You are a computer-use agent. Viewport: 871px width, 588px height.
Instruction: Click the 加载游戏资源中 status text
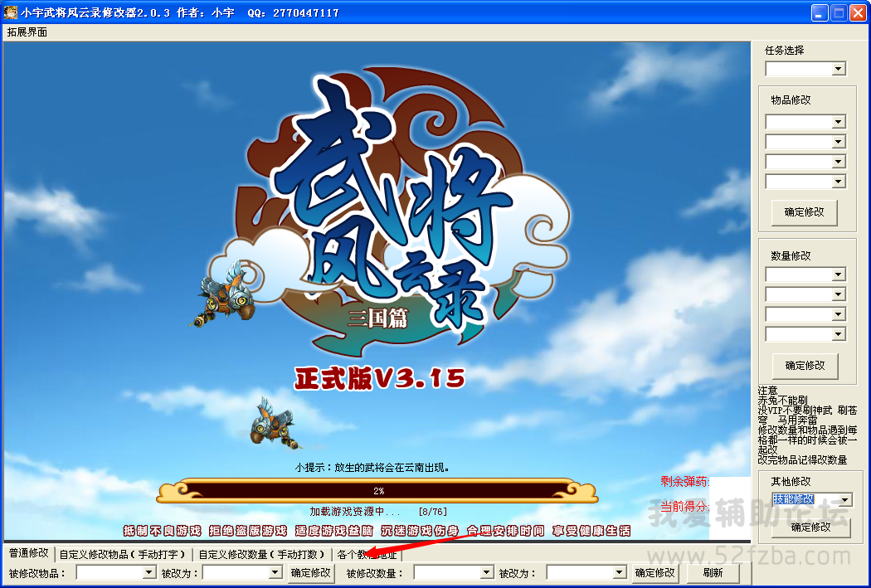coord(378,512)
